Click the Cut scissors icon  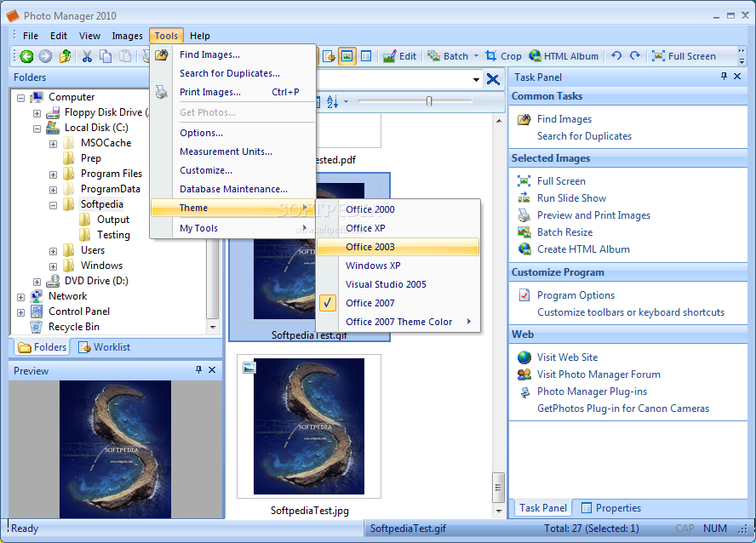pos(87,56)
